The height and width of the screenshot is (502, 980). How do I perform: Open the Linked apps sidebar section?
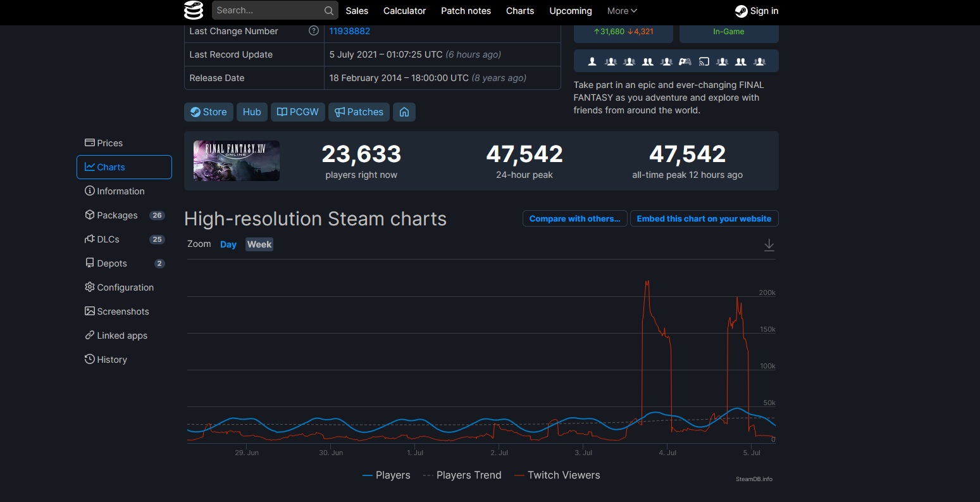[x=124, y=336]
